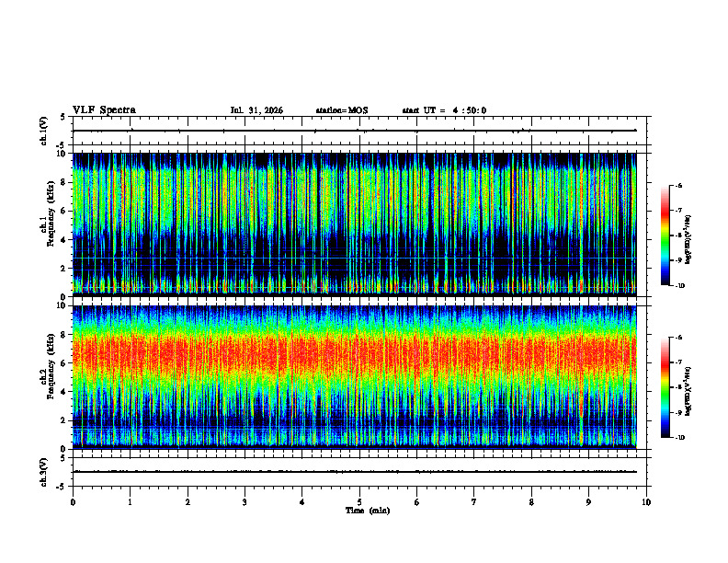Click the log(PSD) label beside ch.2 colorbar
Image resolution: width=728 pixels, height=563 pixels.
[x=688, y=391]
